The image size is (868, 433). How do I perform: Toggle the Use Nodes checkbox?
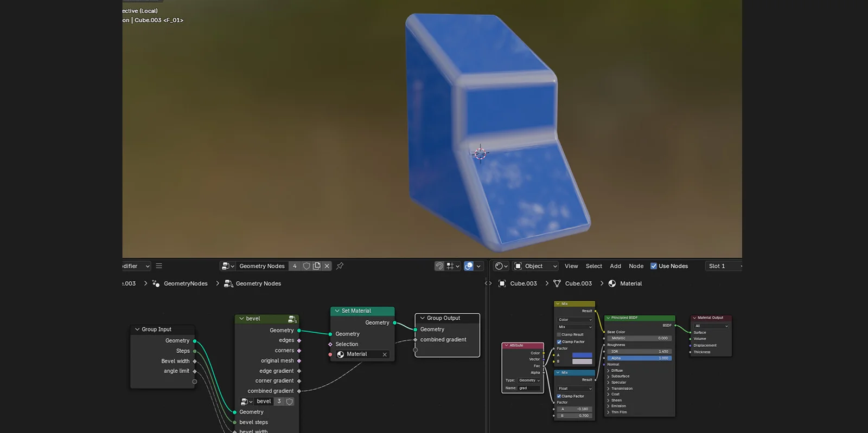(654, 266)
